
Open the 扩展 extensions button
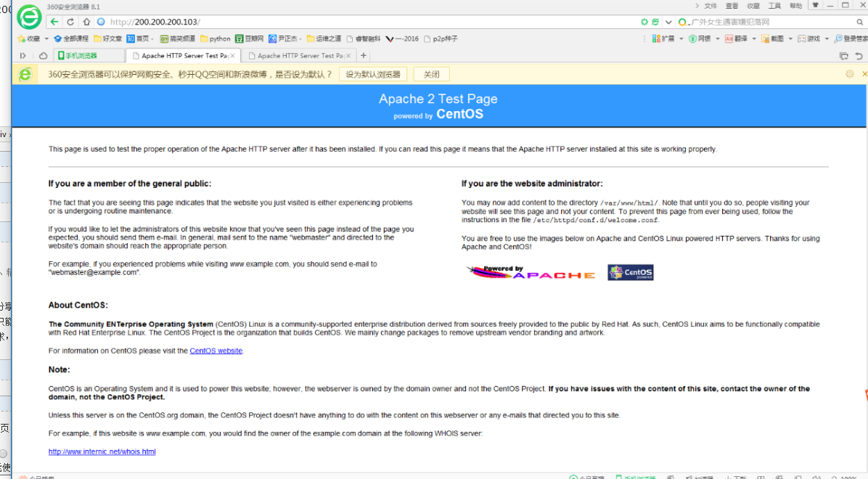tap(663, 38)
